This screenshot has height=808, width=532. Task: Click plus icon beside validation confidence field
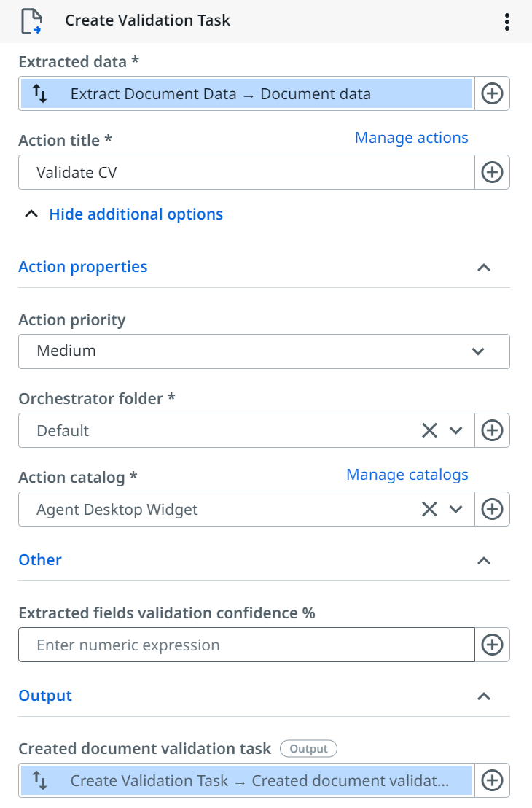(x=493, y=645)
